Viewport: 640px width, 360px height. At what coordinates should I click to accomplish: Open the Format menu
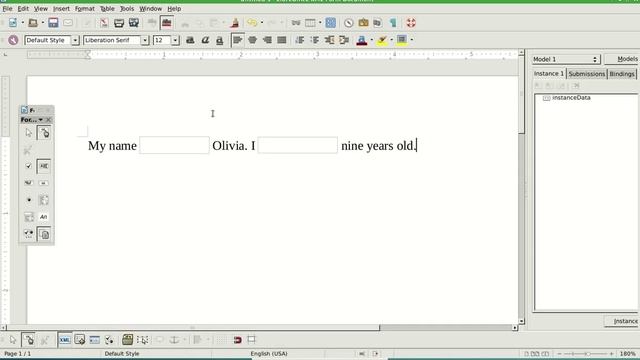tap(84, 9)
